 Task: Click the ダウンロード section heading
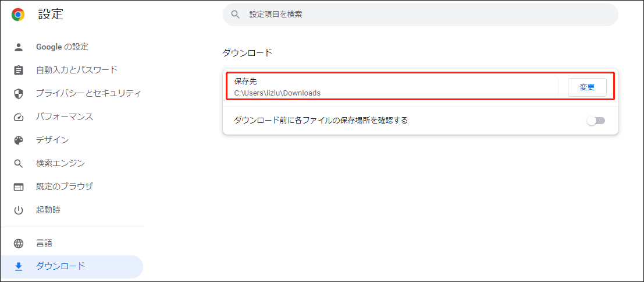tap(247, 52)
